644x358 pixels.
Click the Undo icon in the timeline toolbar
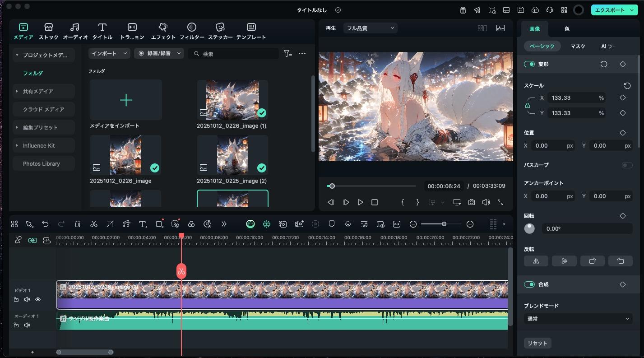point(45,224)
